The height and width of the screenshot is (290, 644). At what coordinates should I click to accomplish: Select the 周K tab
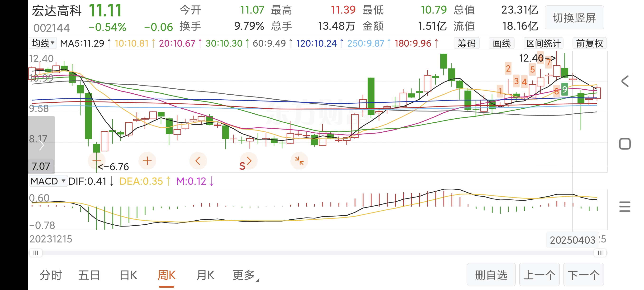point(166,275)
